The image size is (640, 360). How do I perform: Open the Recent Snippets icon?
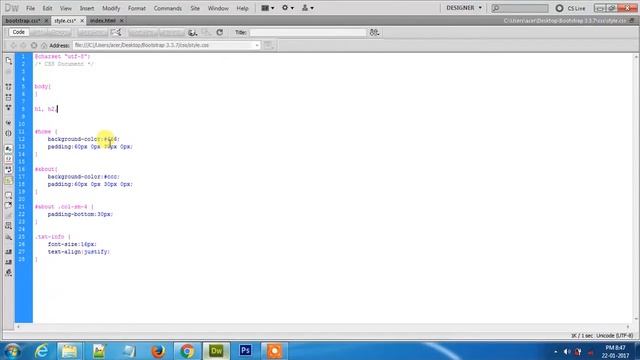[9, 226]
